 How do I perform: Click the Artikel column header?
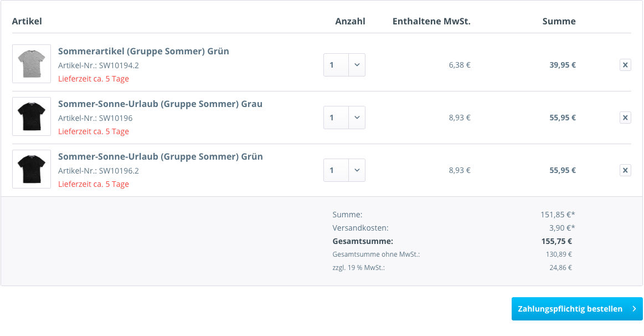pos(27,22)
